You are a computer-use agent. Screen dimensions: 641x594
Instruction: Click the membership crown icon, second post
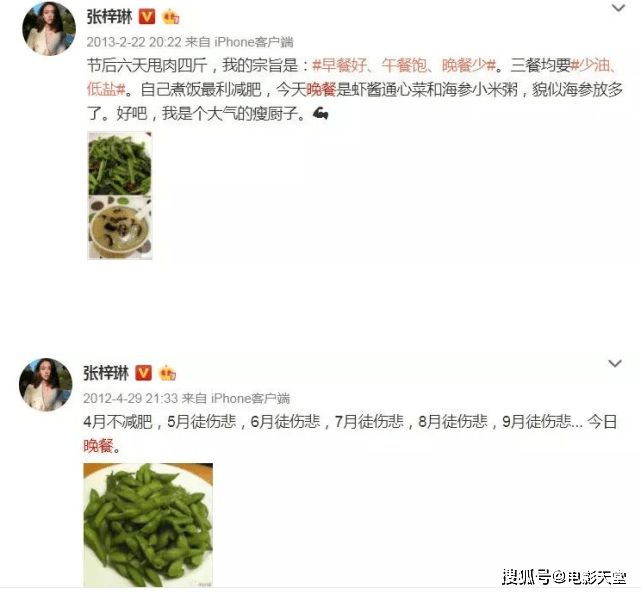(167, 373)
